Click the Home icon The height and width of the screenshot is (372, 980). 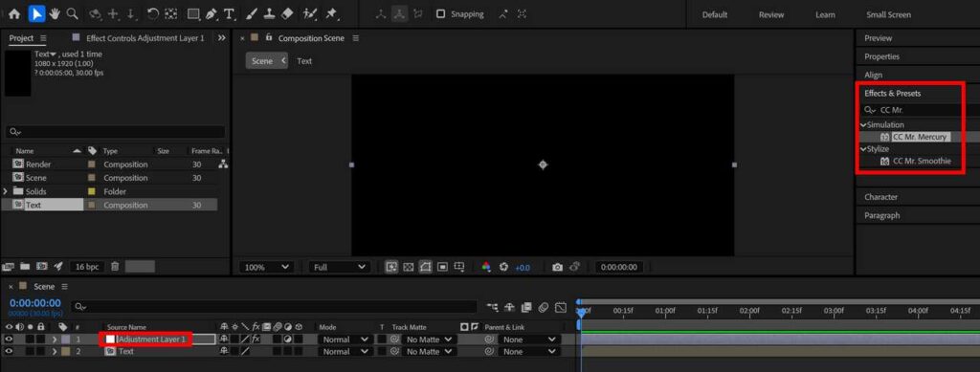click(x=13, y=13)
